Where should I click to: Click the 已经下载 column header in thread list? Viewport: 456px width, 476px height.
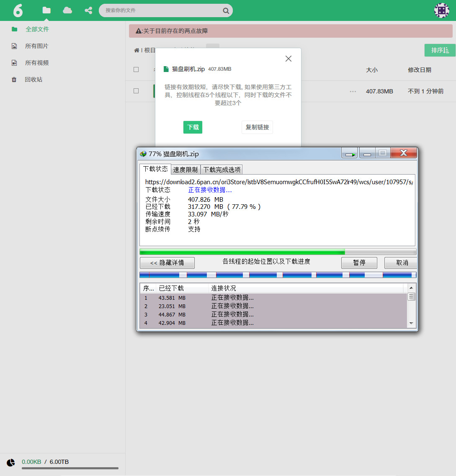tap(182, 288)
